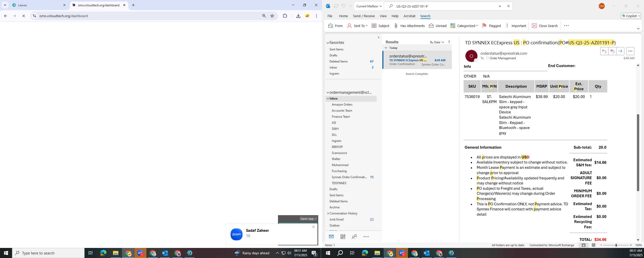
Task: Open the Sent To filter dropdown
Action: (x=357, y=26)
